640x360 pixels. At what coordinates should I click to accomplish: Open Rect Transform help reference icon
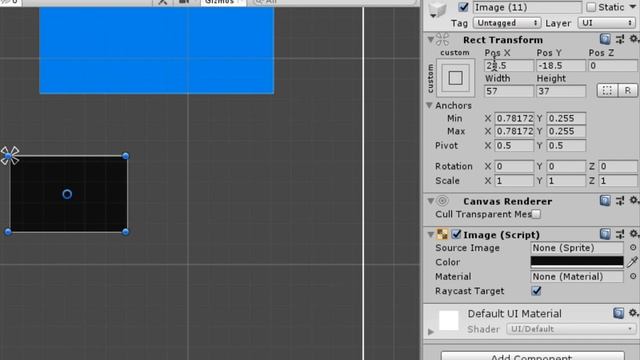tap(605, 39)
